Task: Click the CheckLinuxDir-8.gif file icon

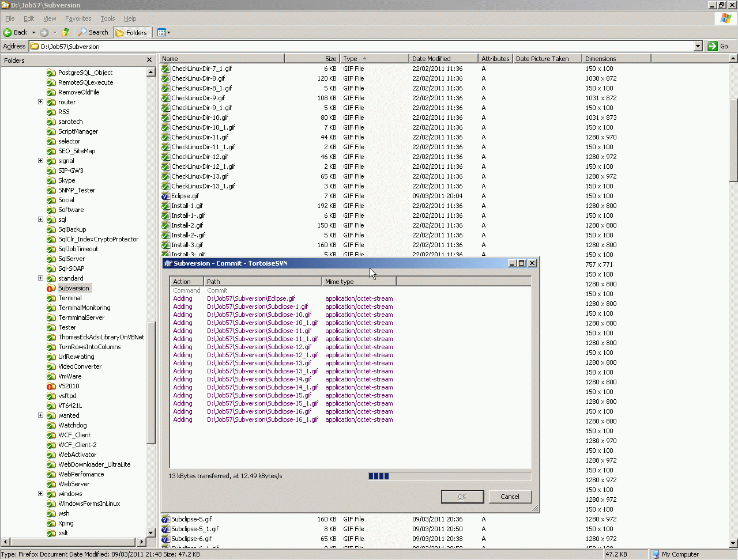Action: [x=165, y=78]
